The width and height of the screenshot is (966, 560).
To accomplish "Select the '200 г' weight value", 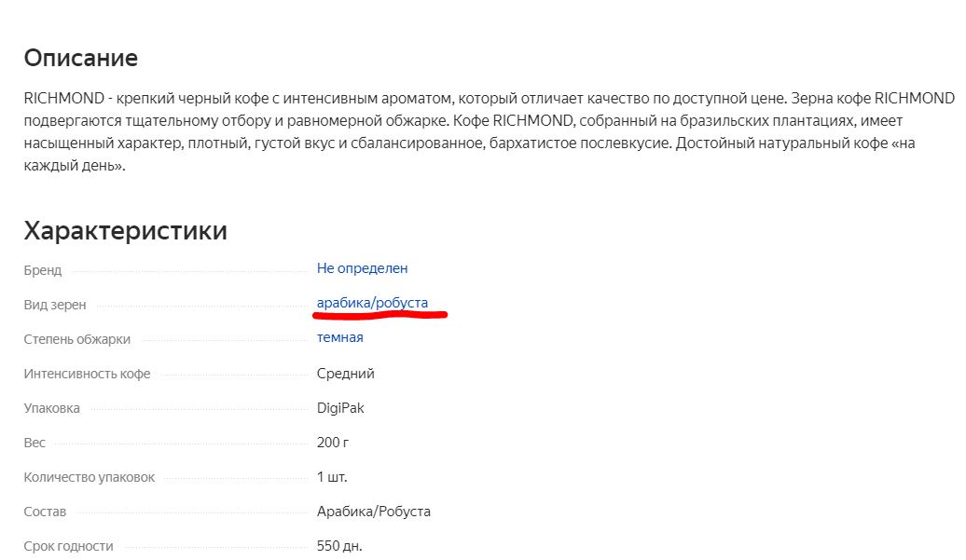I will click(333, 443).
